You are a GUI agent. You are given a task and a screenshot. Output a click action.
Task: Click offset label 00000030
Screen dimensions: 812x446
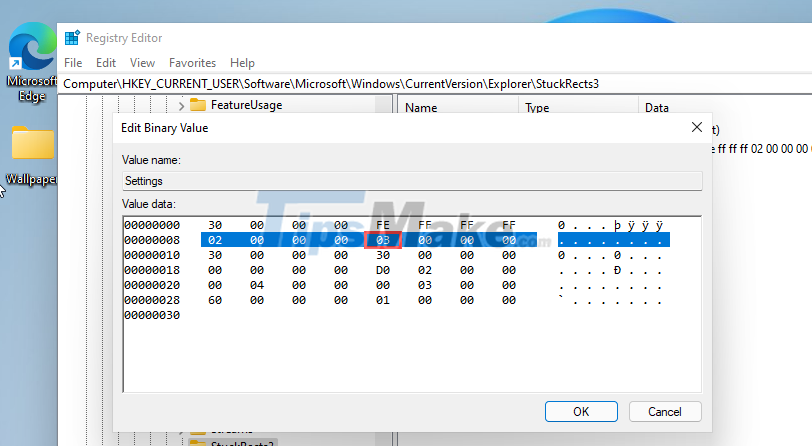coord(152,315)
